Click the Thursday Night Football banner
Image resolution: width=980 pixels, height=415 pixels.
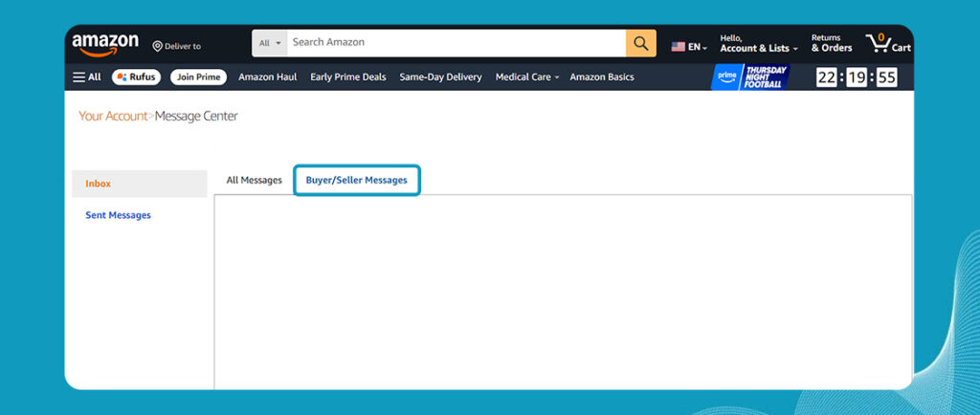coord(750,77)
